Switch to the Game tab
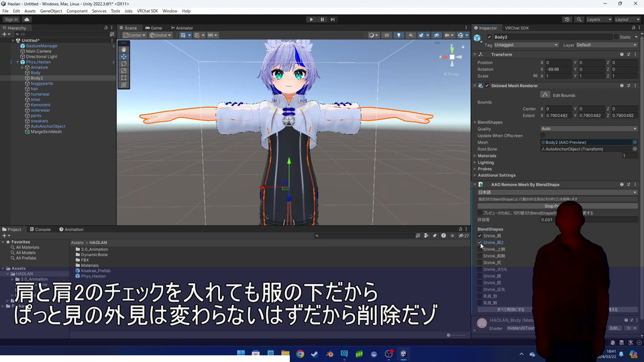Viewport: 644px width, 362px height. coord(154,28)
